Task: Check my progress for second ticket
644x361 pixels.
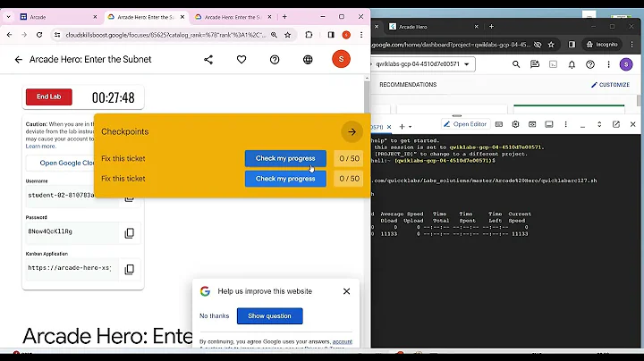Action: (x=285, y=179)
